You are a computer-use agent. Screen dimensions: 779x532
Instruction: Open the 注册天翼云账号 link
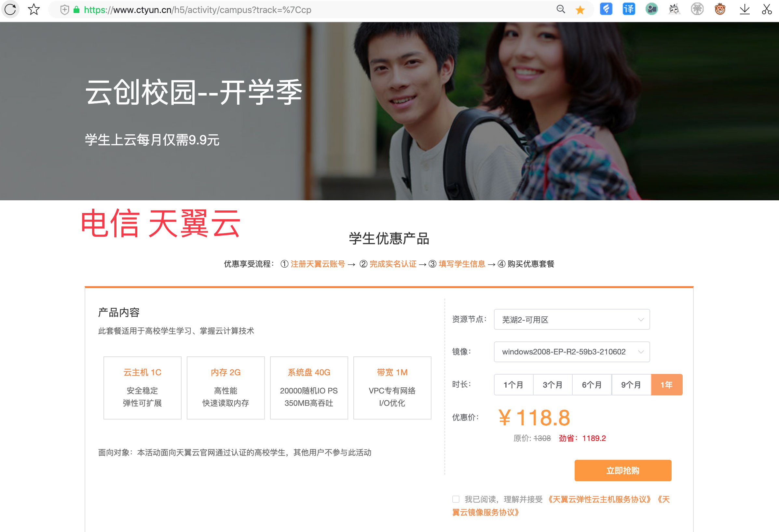tap(318, 264)
